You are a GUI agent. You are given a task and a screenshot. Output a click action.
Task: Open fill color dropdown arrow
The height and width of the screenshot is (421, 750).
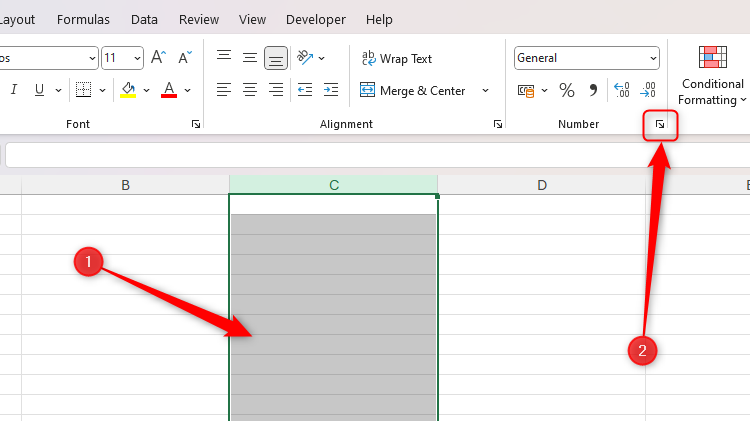(146, 90)
